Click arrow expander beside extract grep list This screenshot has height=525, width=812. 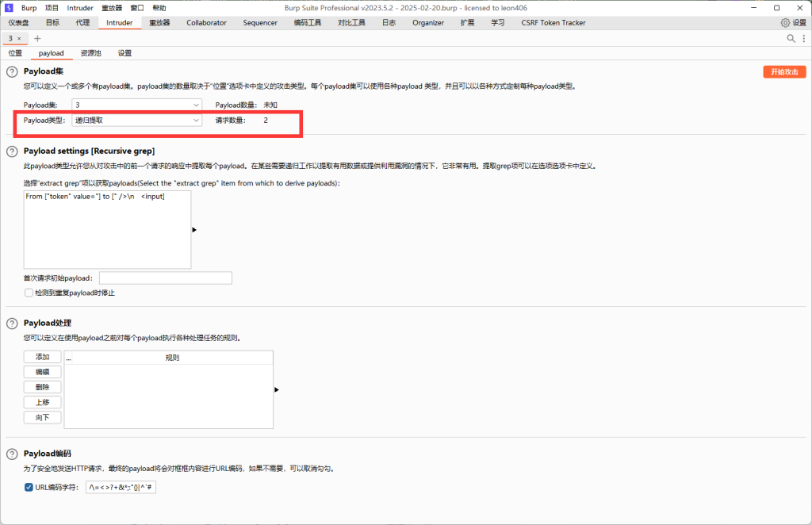click(x=194, y=229)
